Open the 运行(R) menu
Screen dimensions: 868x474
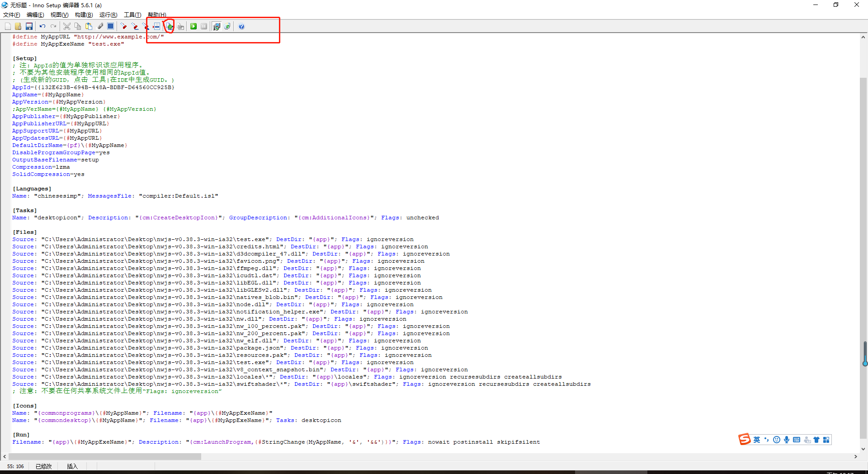tap(108, 15)
